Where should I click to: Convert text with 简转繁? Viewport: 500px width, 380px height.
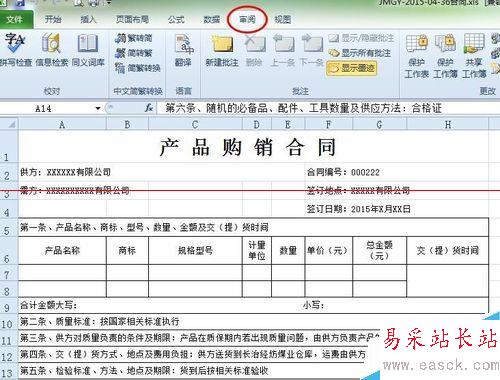pos(134,53)
